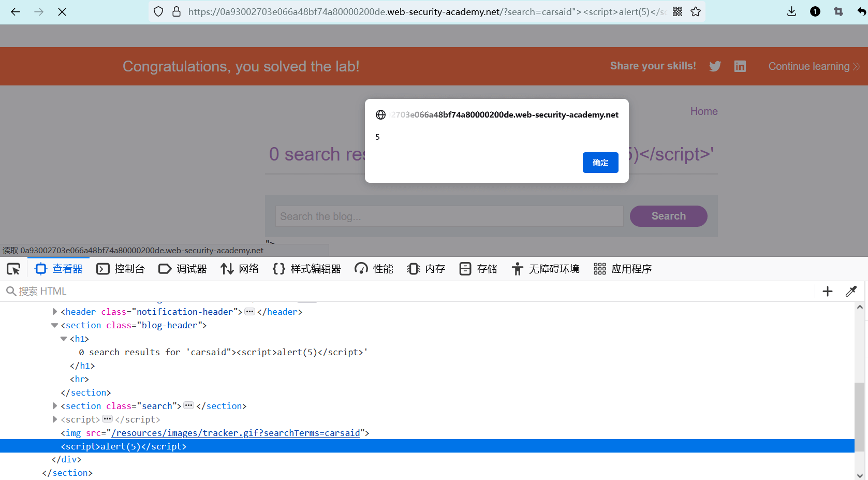The width and height of the screenshot is (868, 480).
Task: Confirm the alert with the 确定 button
Action: [600, 163]
